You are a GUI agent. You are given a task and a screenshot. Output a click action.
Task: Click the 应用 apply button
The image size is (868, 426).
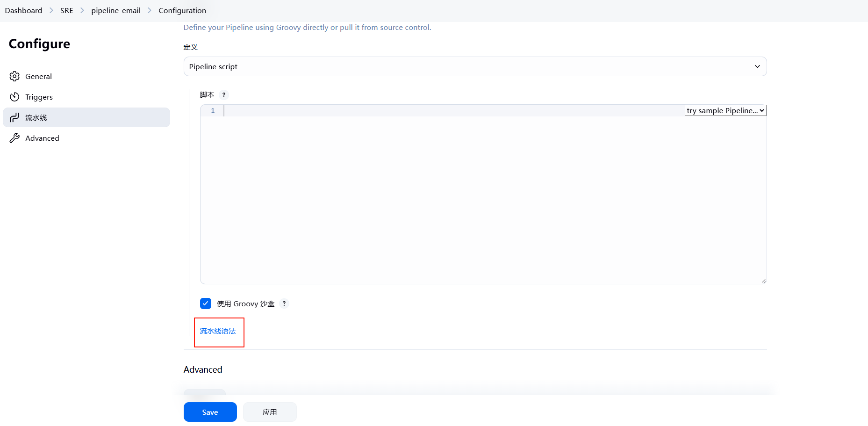(x=270, y=412)
